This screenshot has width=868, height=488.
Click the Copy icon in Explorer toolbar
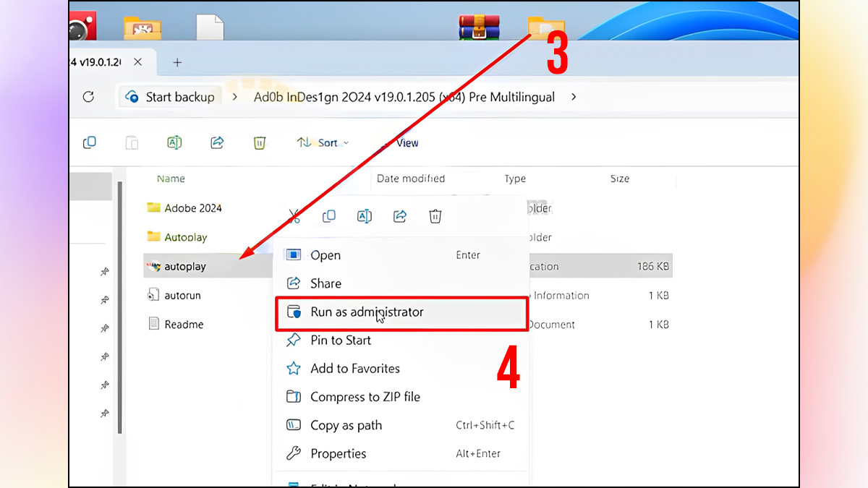(89, 142)
